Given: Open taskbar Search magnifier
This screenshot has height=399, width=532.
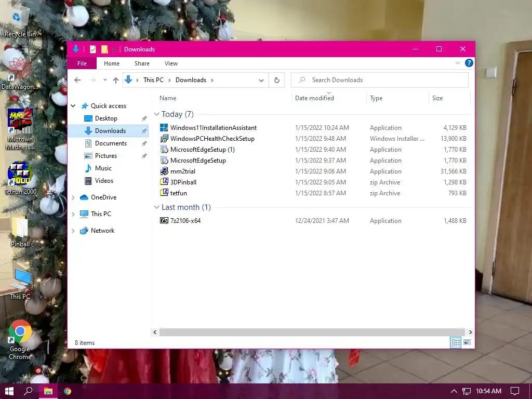Looking at the screenshot, I should 28,391.
